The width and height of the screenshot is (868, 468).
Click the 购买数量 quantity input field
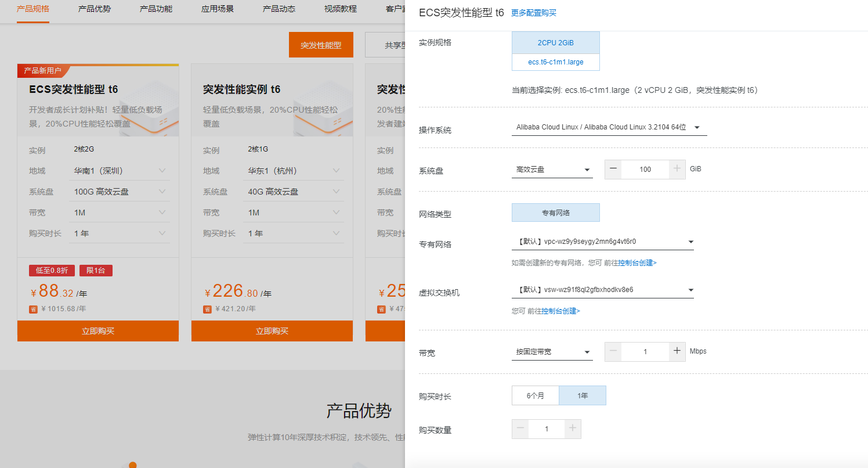click(x=546, y=429)
